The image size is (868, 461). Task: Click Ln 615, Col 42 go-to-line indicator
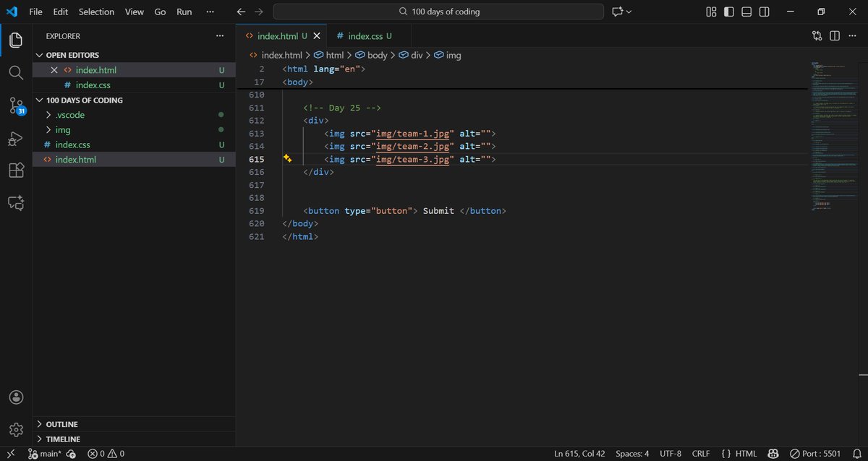579,454
